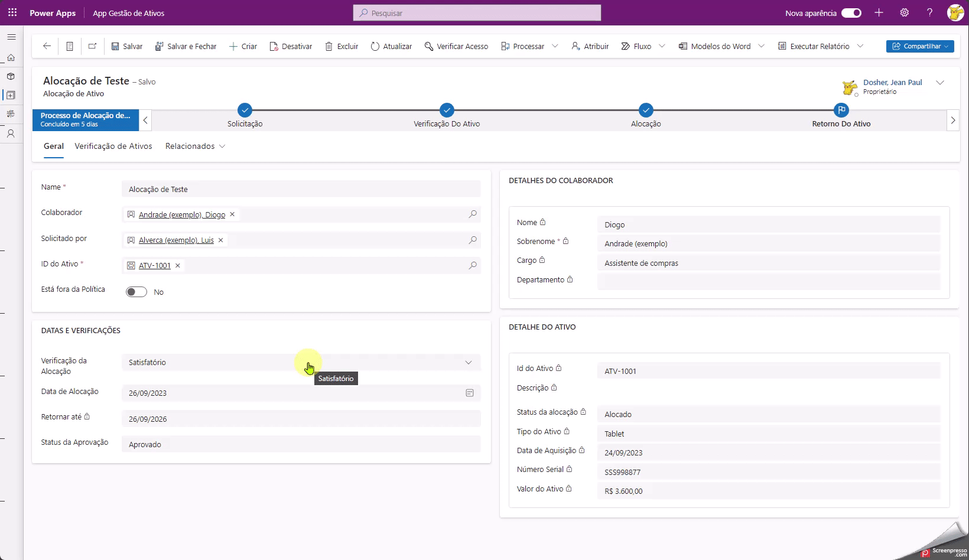Viewport: 969px width, 560px height.
Task: Open the Home icon in the left sidebar
Action: pyautogui.click(x=11, y=57)
